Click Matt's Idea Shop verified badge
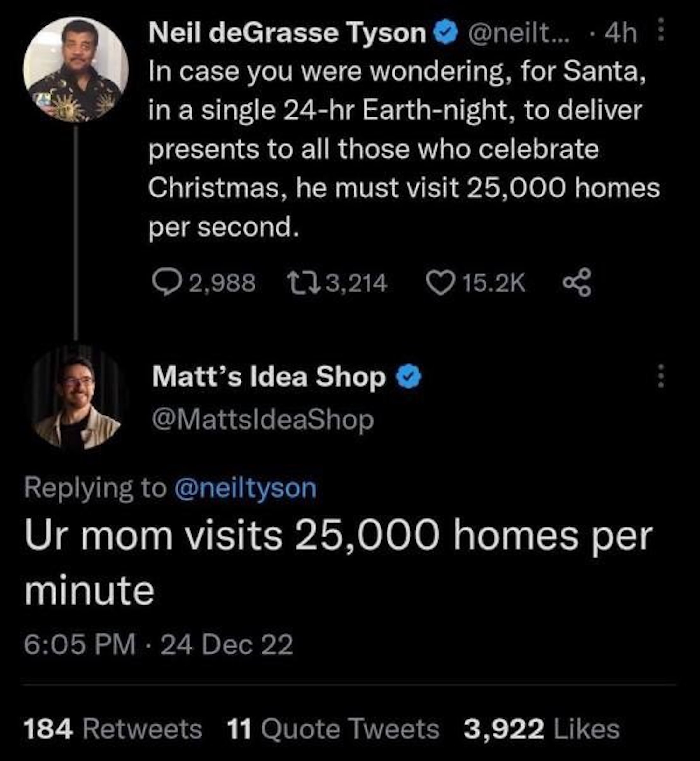The width and height of the screenshot is (700, 761). click(x=408, y=377)
